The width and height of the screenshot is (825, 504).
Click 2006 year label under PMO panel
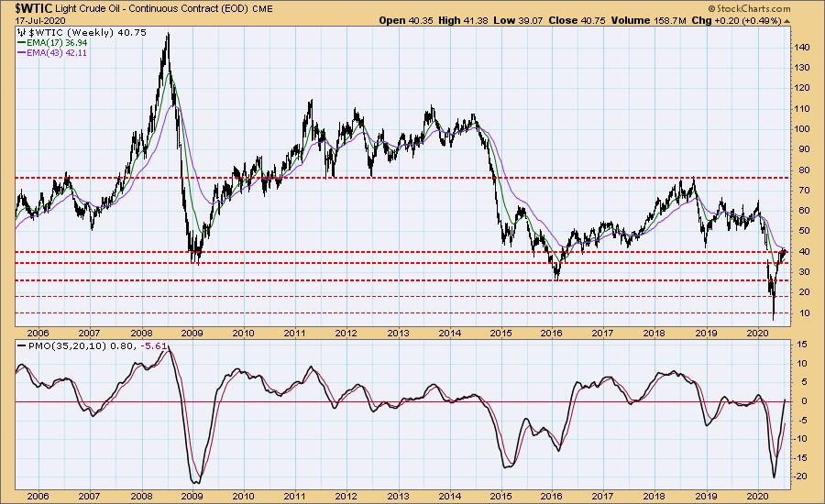point(38,496)
